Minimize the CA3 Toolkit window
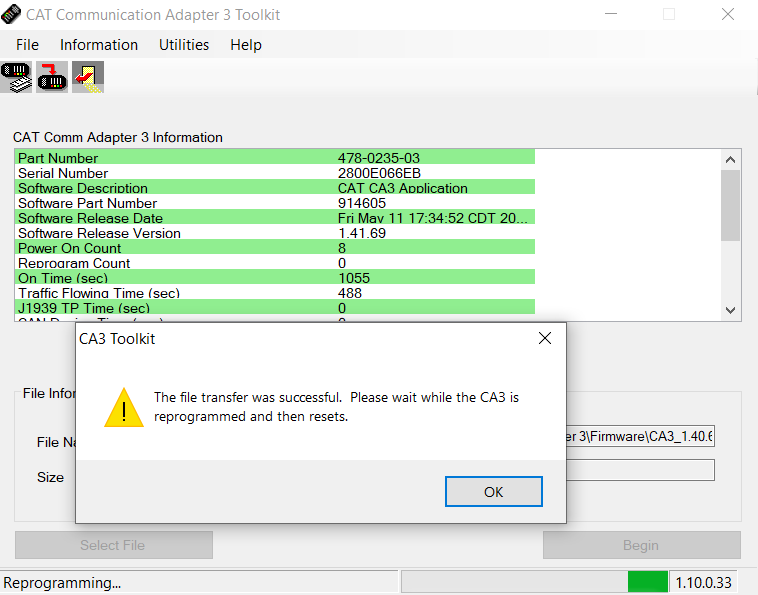This screenshot has width=758, height=595. (611, 14)
